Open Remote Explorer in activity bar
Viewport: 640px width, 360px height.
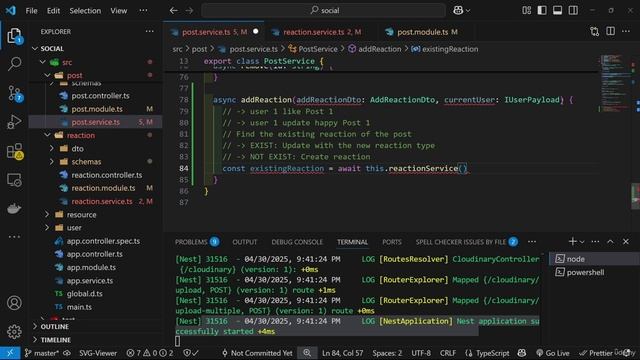tap(14, 180)
